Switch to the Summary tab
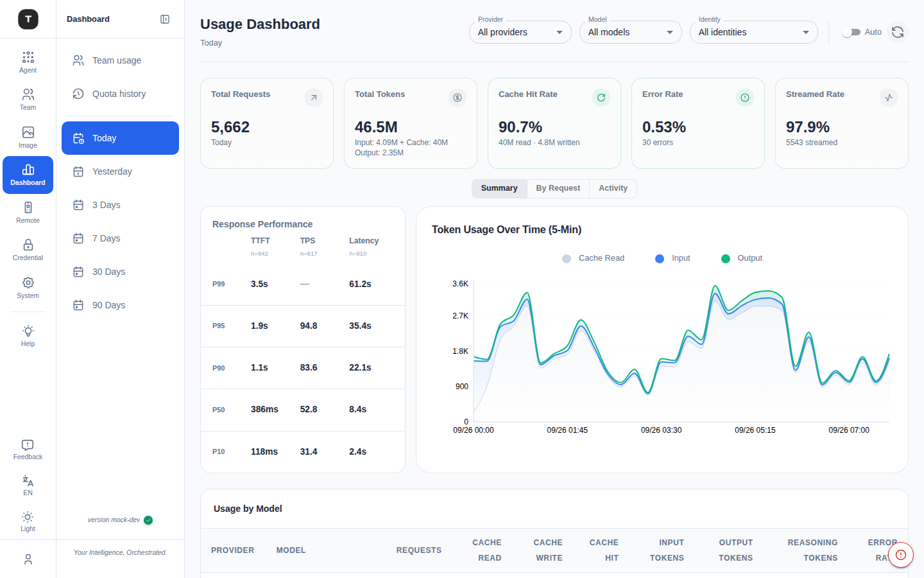 pos(499,188)
